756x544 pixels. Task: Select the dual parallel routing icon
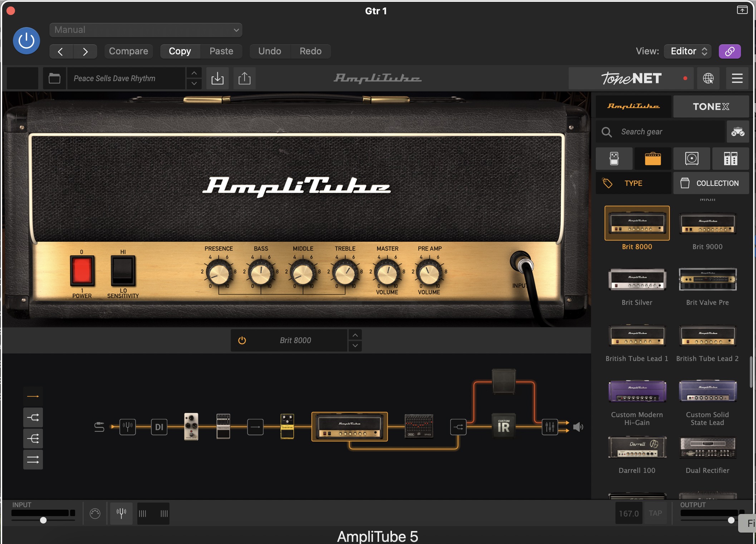33,460
